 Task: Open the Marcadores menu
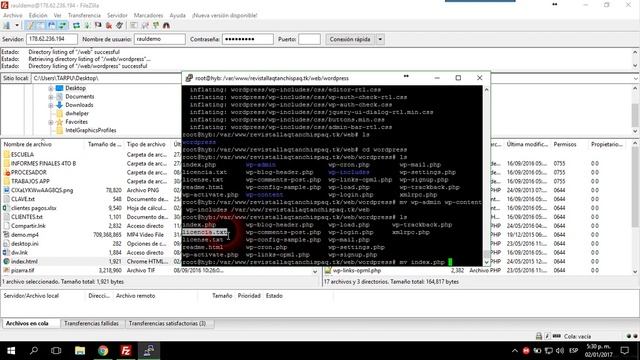(x=148, y=15)
